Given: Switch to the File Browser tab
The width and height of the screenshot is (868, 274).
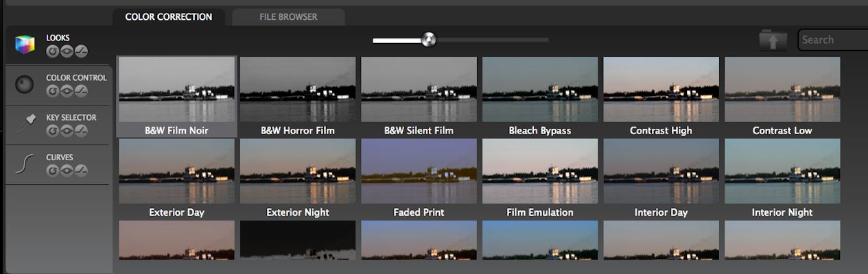Looking at the screenshot, I should click(x=288, y=16).
